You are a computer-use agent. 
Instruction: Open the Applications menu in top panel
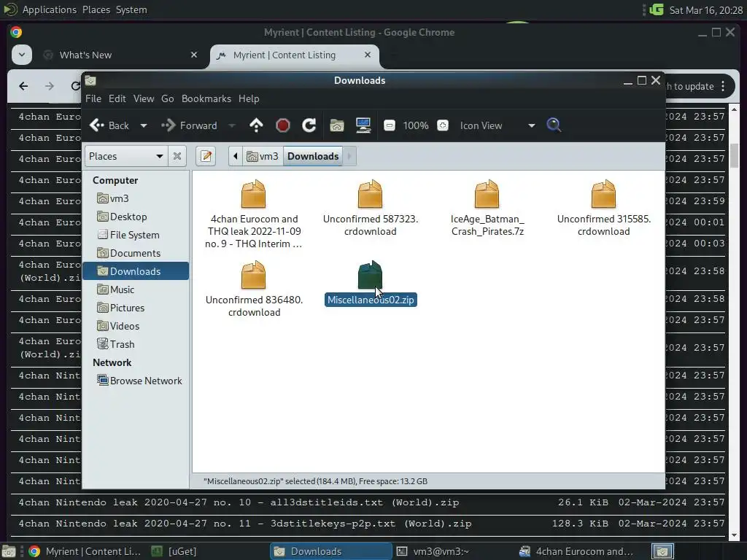click(x=49, y=9)
